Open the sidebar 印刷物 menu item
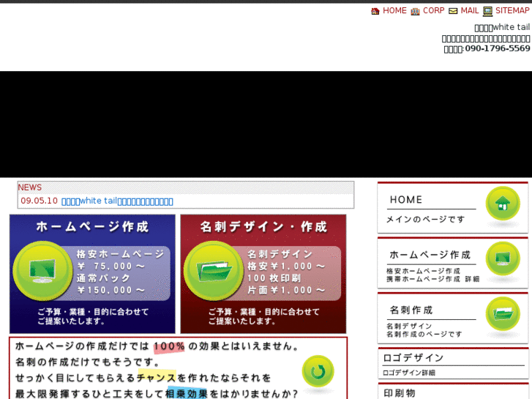532x399 pixels. pyautogui.click(x=400, y=393)
